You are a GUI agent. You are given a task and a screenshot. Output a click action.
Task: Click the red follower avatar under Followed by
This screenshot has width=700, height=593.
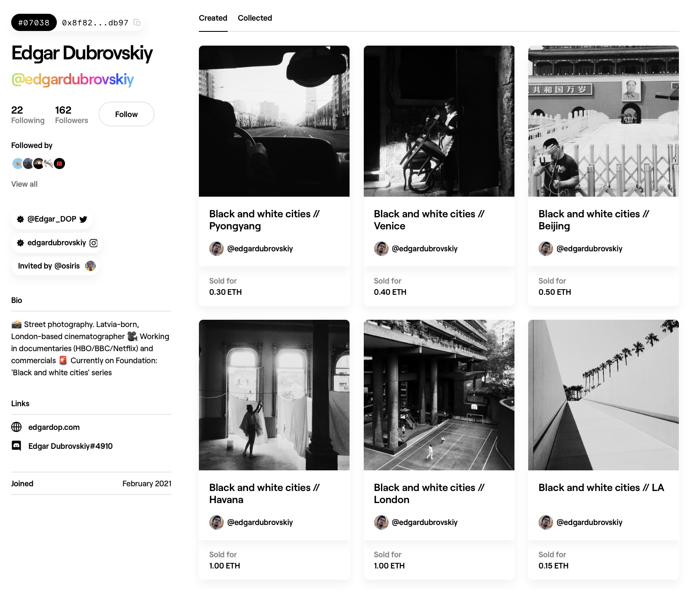[x=59, y=164]
